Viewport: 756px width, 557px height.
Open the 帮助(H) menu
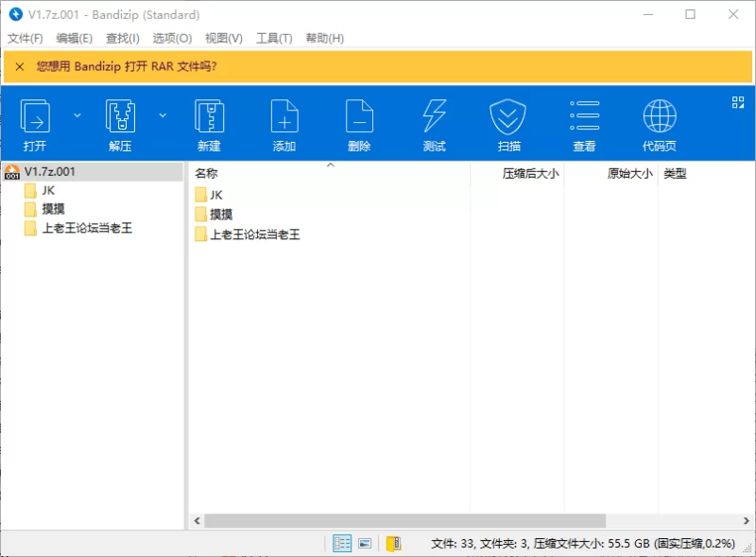[x=325, y=38]
